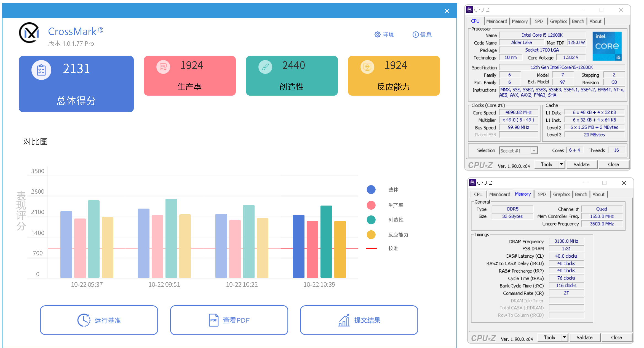Image resolution: width=644 pixels, height=348 pixels.
Task: Select the 10-22 09:37 run label
Action: [x=87, y=285]
